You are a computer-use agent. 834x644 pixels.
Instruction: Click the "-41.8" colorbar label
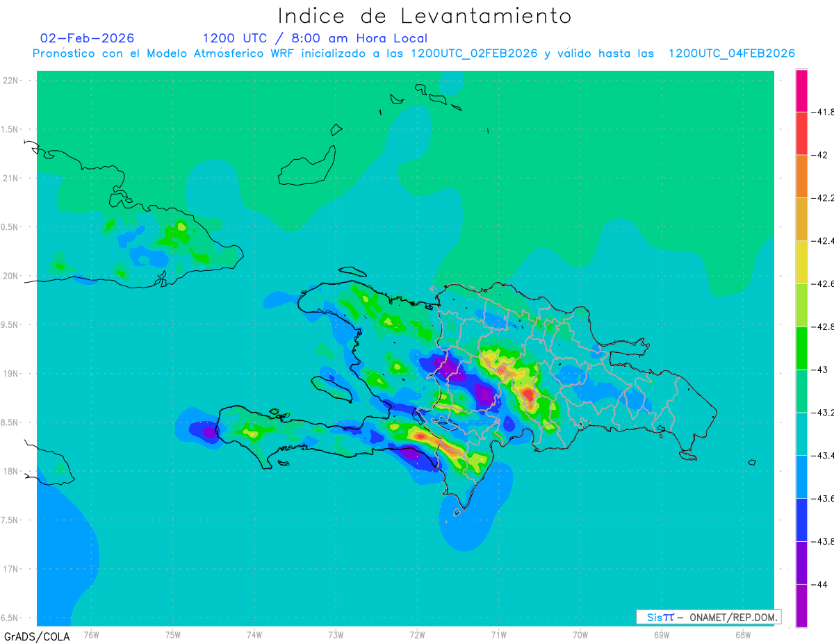tap(823, 112)
